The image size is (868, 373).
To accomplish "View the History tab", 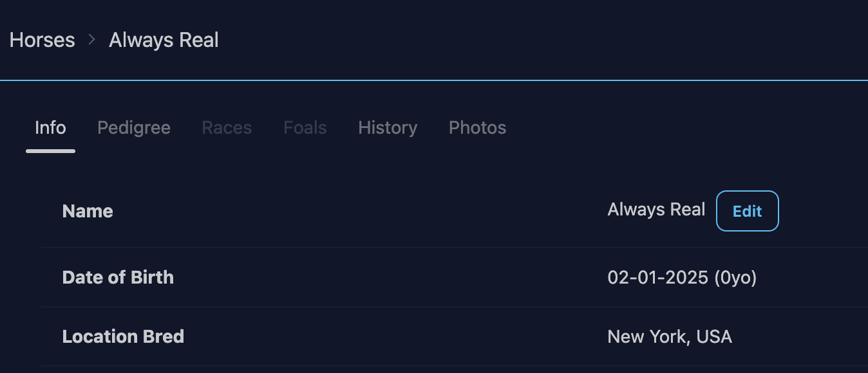I will (x=388, y=128).
